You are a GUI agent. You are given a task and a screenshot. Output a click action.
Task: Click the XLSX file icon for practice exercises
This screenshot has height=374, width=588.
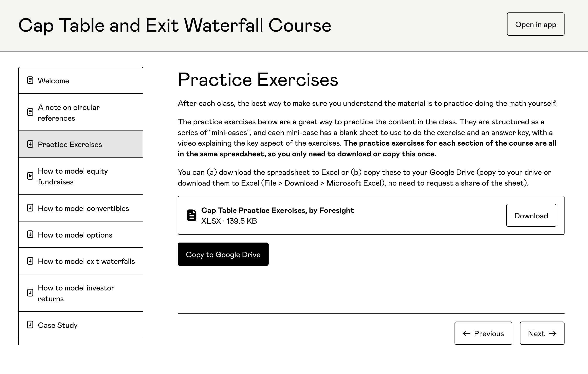192,215
